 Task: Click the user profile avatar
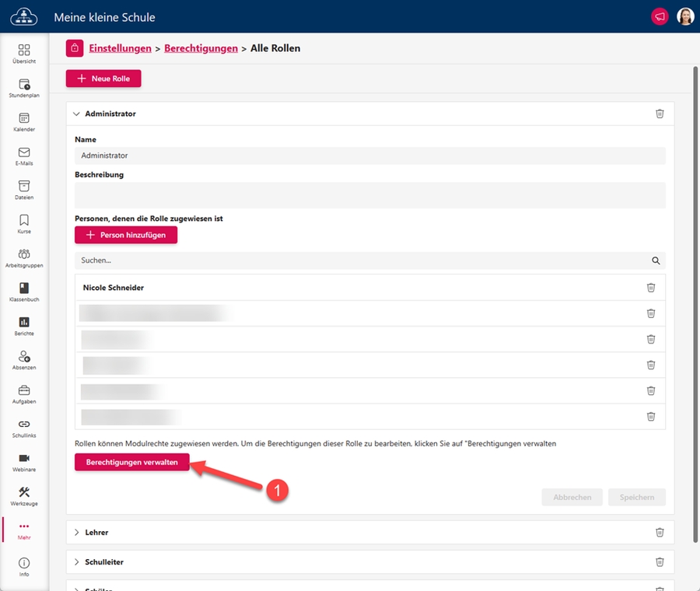coord(685,16)
